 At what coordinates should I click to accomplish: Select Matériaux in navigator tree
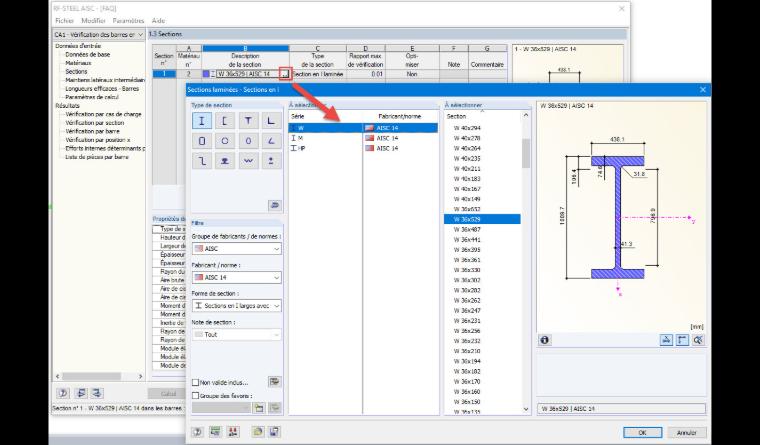[78, 63]
